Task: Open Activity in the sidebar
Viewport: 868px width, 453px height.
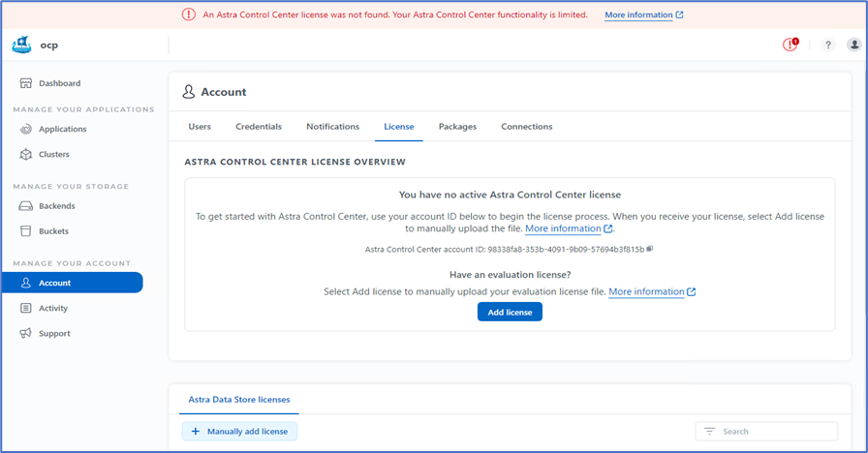Action: pos(52,308)
